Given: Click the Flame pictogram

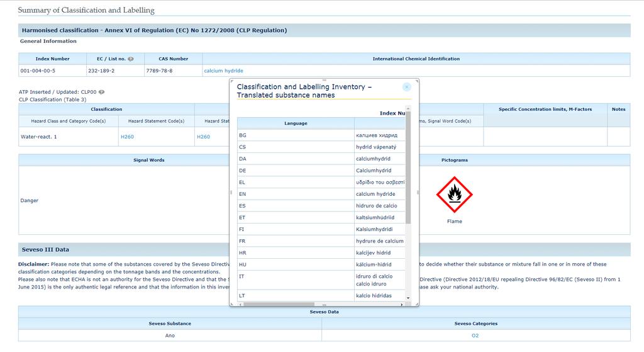Looking at the screenshot, I should point(454,195).
